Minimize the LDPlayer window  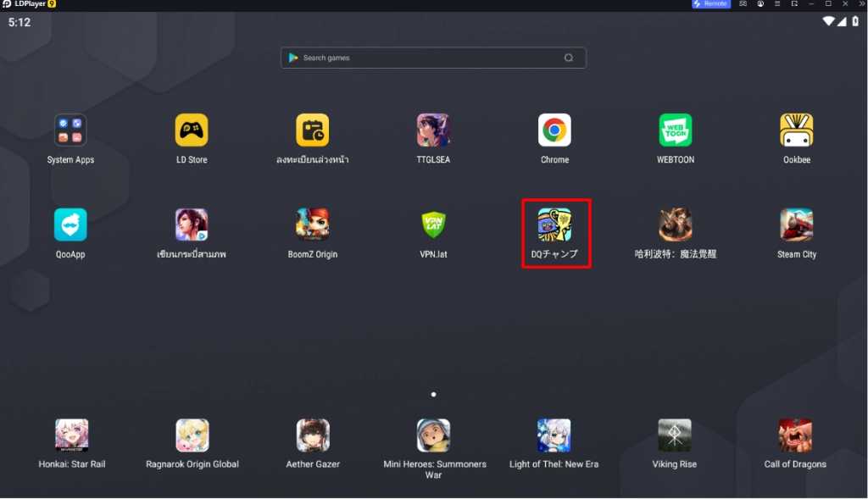[x=811, y=4]
